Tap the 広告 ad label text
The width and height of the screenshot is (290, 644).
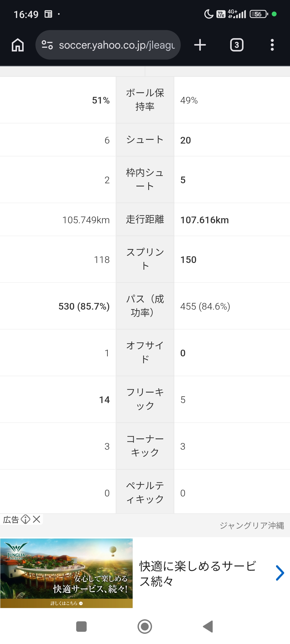coord(11,520)
